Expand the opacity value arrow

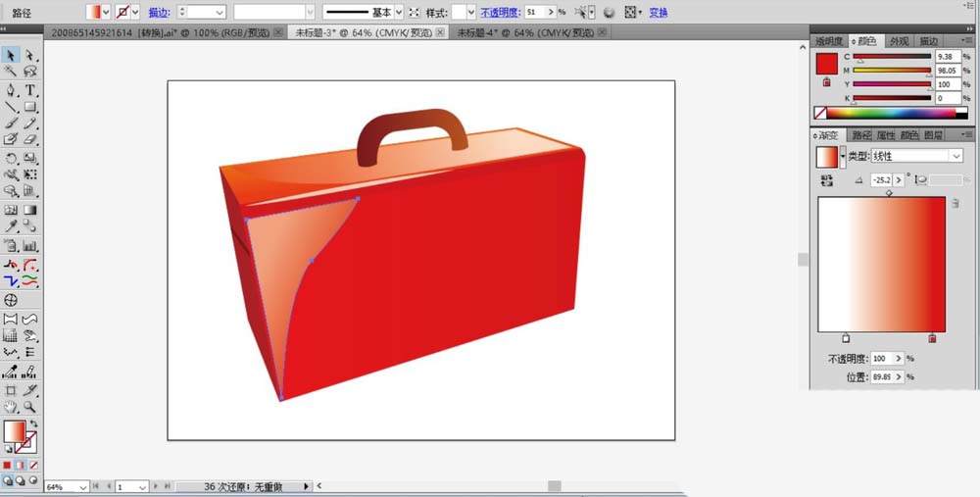[x=551, y=12]
